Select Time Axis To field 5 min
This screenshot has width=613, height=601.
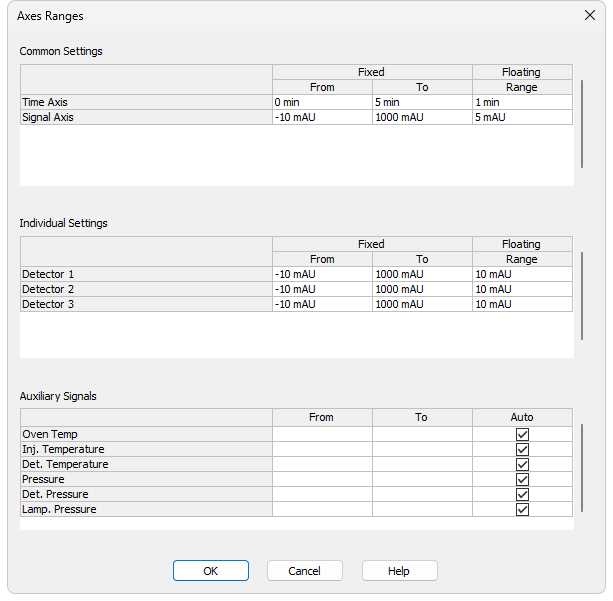(422, 102)
